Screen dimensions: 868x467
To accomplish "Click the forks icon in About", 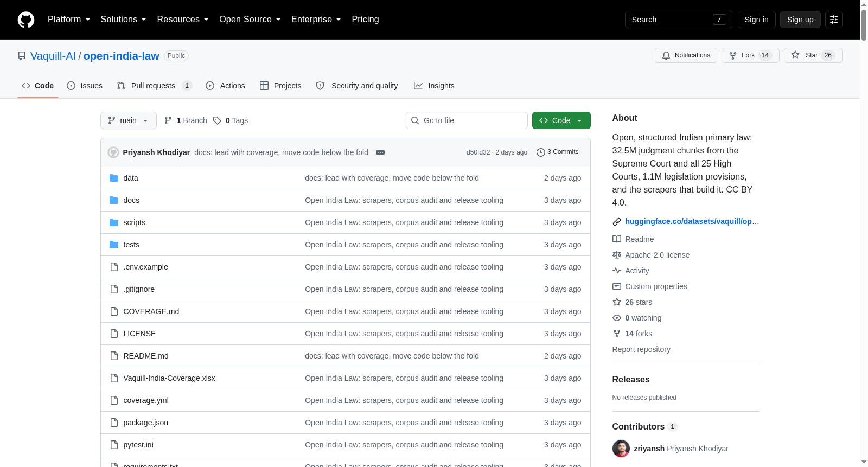I will click(x=617, y=334).
